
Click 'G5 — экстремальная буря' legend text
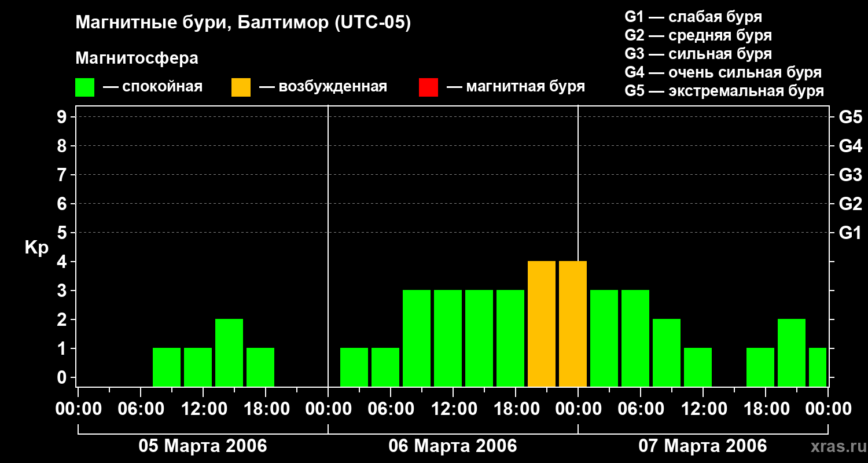(x=724, y=91)
